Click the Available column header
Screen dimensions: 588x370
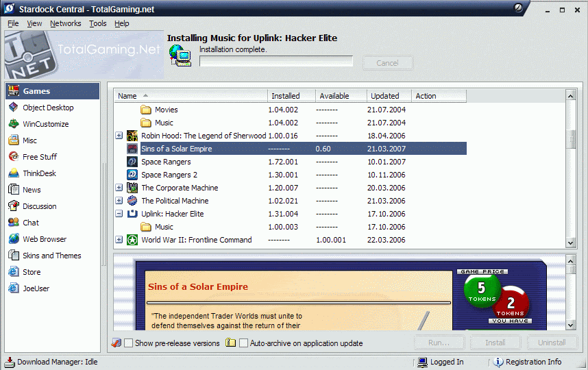coord(341,96)
